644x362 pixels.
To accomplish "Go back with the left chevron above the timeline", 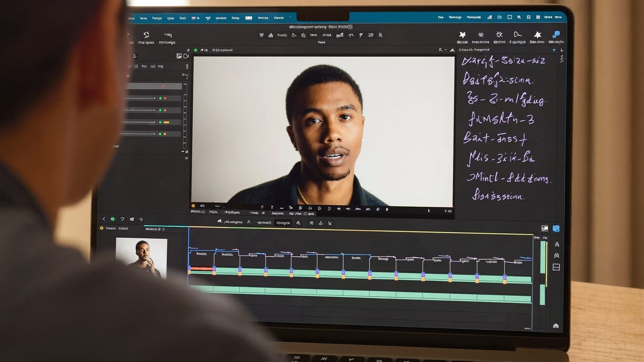I will (104, 219).
